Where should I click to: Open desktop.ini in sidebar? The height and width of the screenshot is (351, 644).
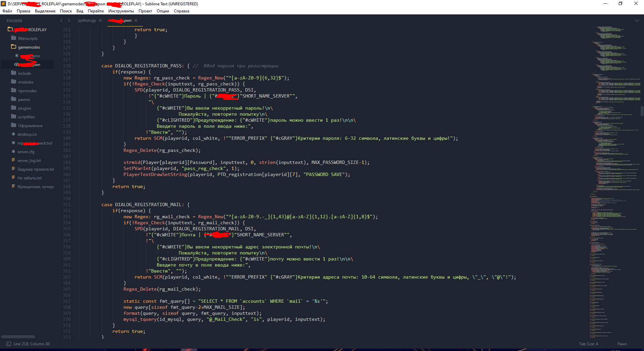(27, 134)
